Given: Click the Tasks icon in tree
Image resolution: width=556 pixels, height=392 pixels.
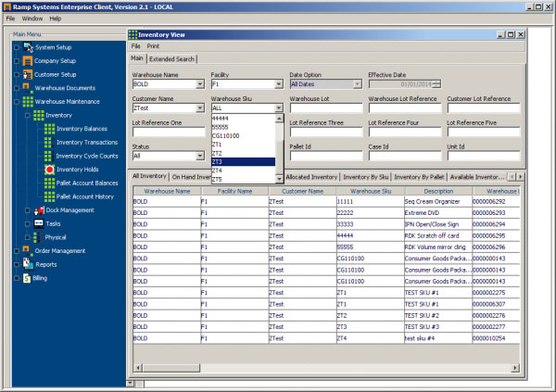Looking at the screenshot, I should click(x=38, y=223).
